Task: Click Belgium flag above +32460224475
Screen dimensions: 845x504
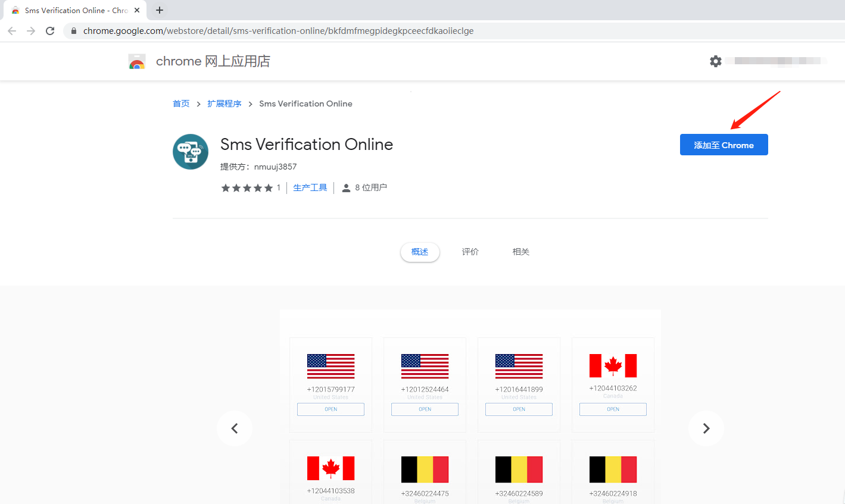Action: pos(425,469)
